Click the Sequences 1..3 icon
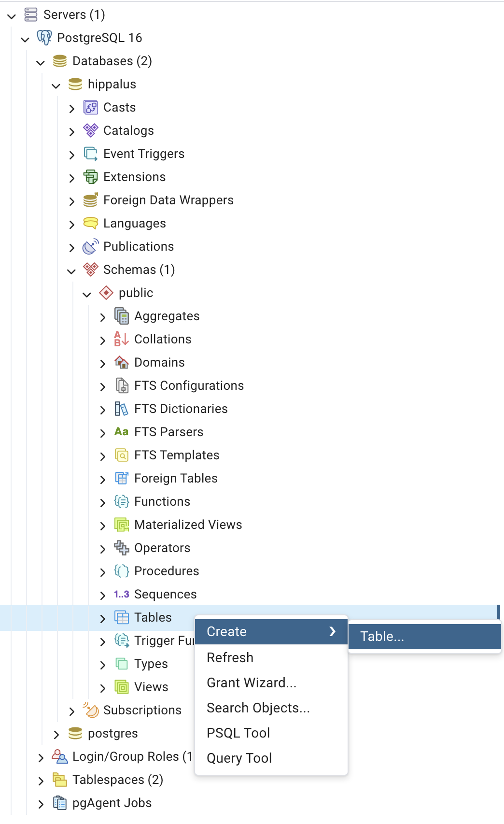Viewport: 504px width, 824px height. pyautogui.click(x=122, y=594)
